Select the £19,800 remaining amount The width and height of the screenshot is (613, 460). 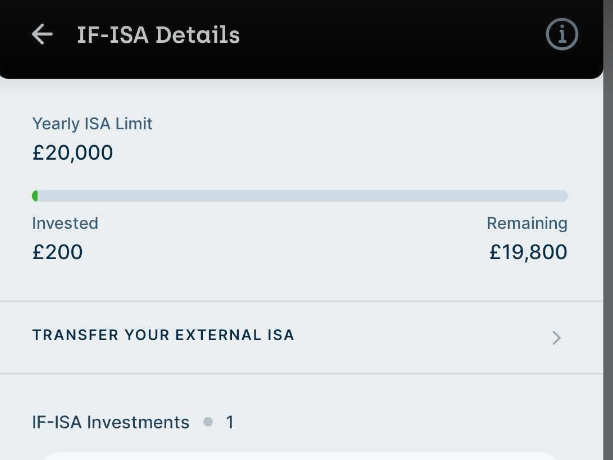528,252
